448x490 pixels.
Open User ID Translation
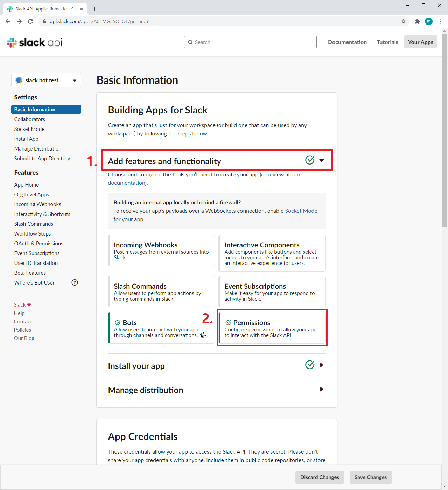[36, 263]
